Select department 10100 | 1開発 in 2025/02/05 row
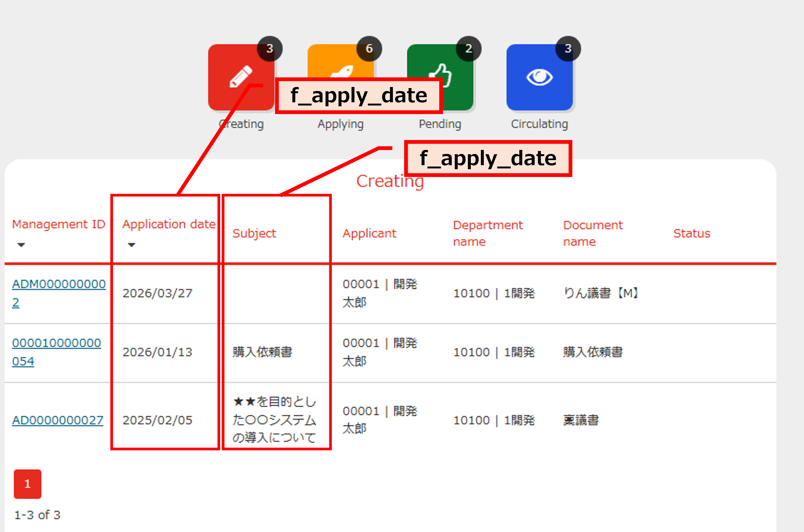The width and height of the screenshot is (804, 532). point(494,420)
